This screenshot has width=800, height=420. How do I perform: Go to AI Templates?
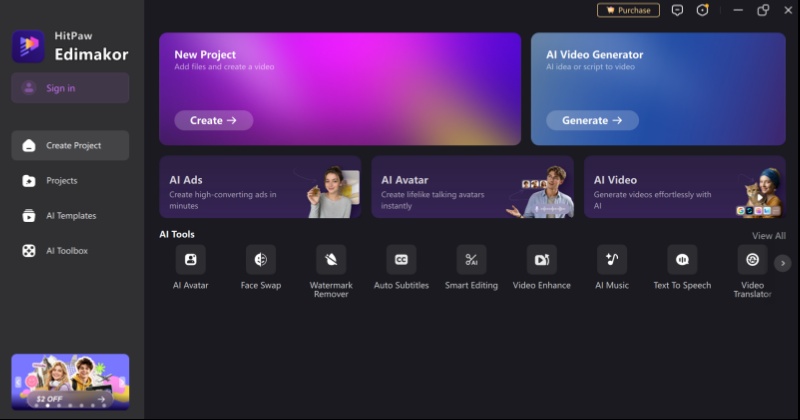[x=70, y=216]
